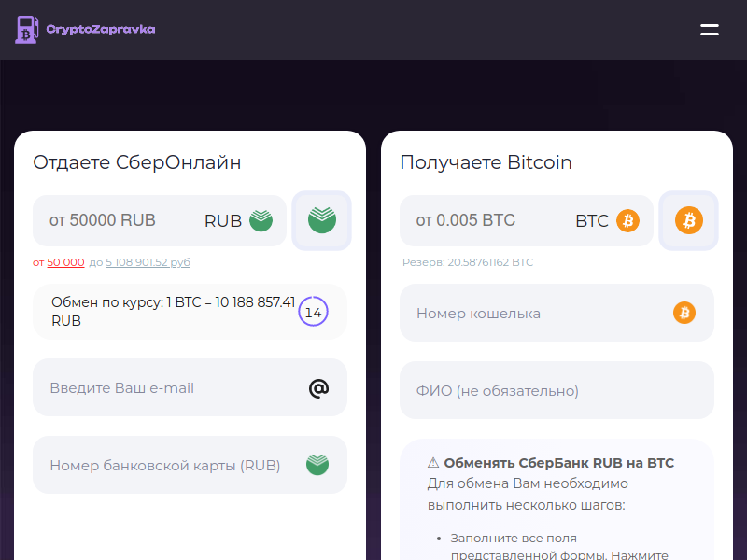Click the @ icon in the e-mail field
747x560 pixels.
click(x=318, y=388)
